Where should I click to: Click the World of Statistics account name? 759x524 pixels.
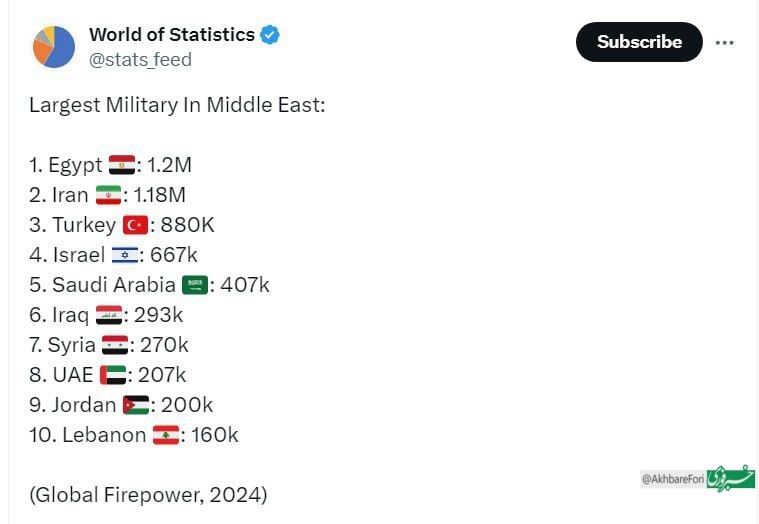171,35
